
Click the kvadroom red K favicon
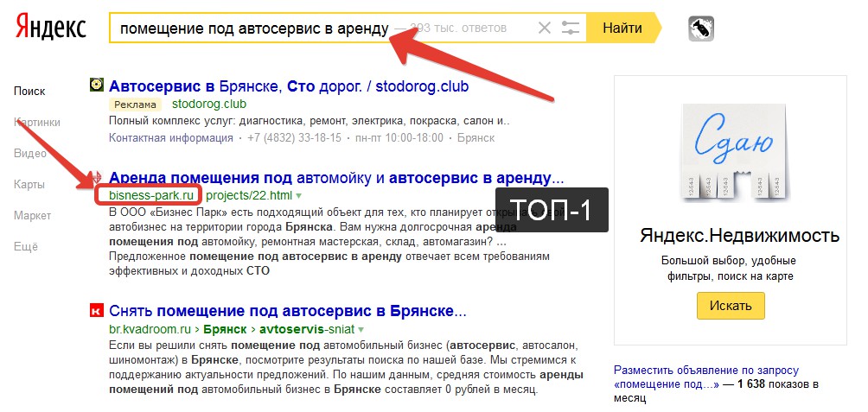tap(96, 310)
